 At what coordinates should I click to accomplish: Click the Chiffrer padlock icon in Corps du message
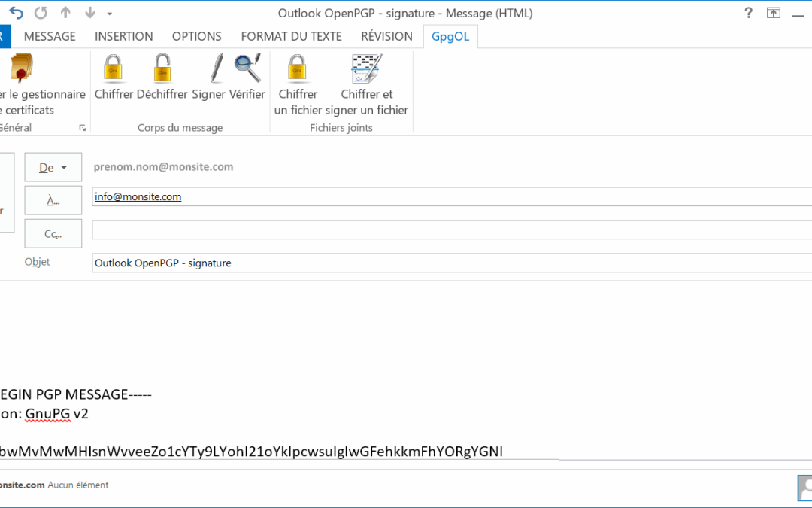click(x=113, y=68)
